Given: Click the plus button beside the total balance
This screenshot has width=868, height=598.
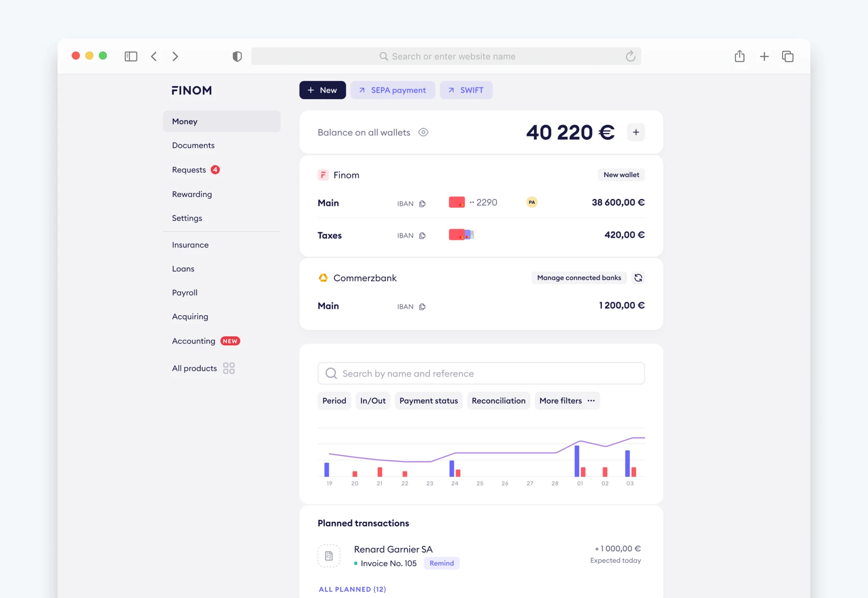Looking at the screenshot, I should point(636,132).
